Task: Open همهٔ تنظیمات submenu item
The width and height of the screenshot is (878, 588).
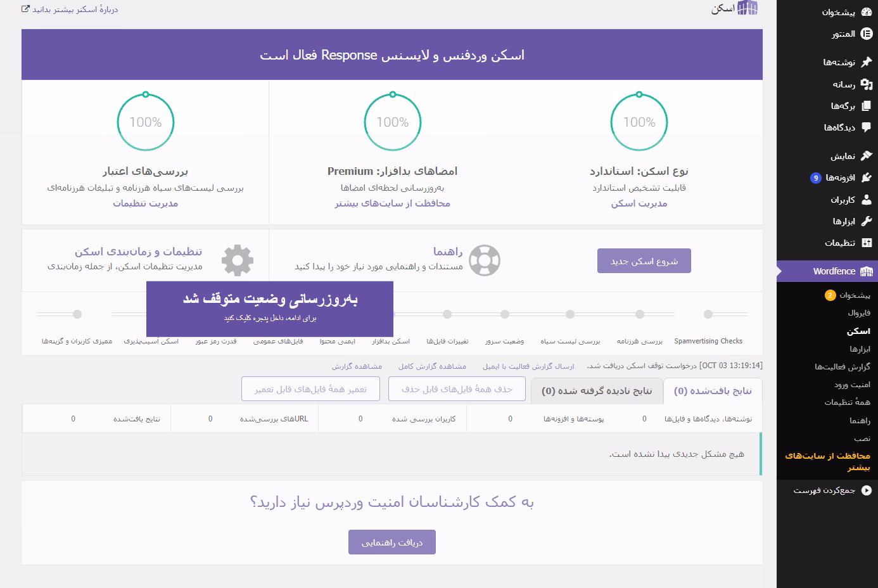Action: coord(847,402)
